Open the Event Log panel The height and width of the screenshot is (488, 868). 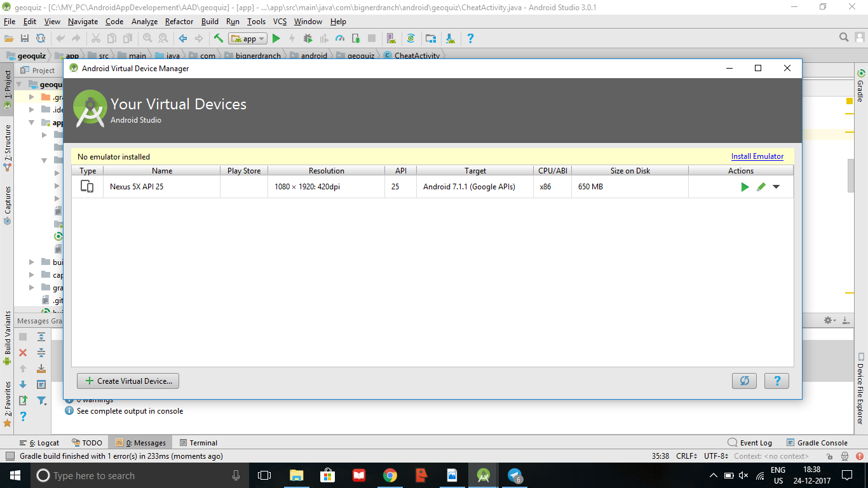[x=750, y=443]
